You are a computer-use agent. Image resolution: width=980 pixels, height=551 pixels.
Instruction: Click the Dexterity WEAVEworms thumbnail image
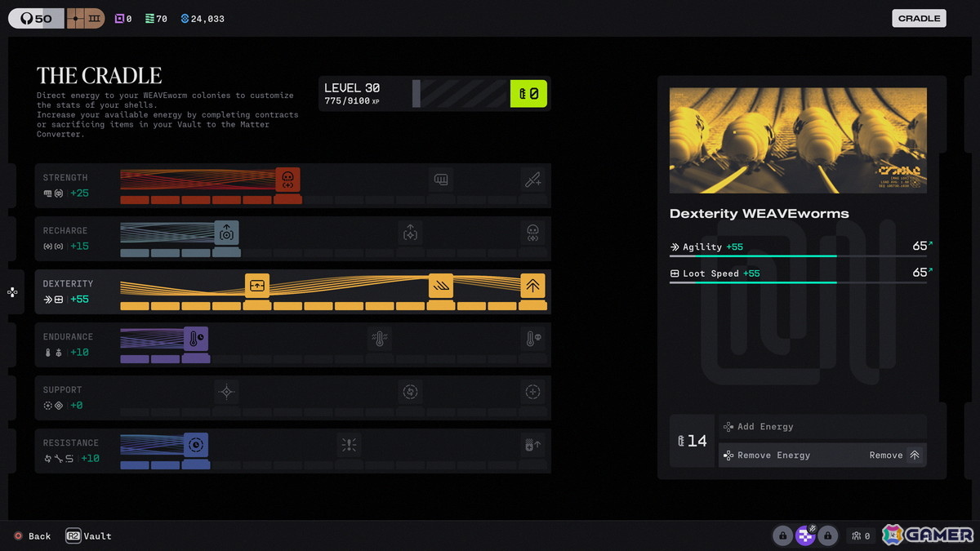tap(798, 140)
